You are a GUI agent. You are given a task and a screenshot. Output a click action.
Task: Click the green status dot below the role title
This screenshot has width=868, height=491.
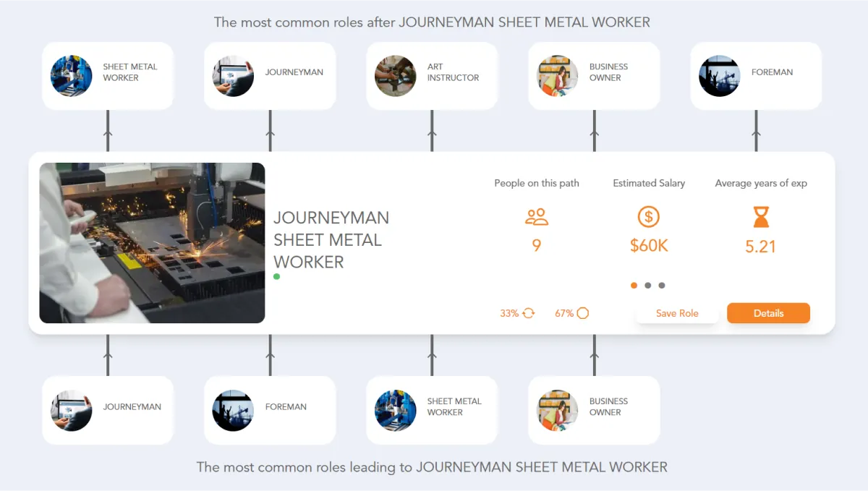(276, 276)
